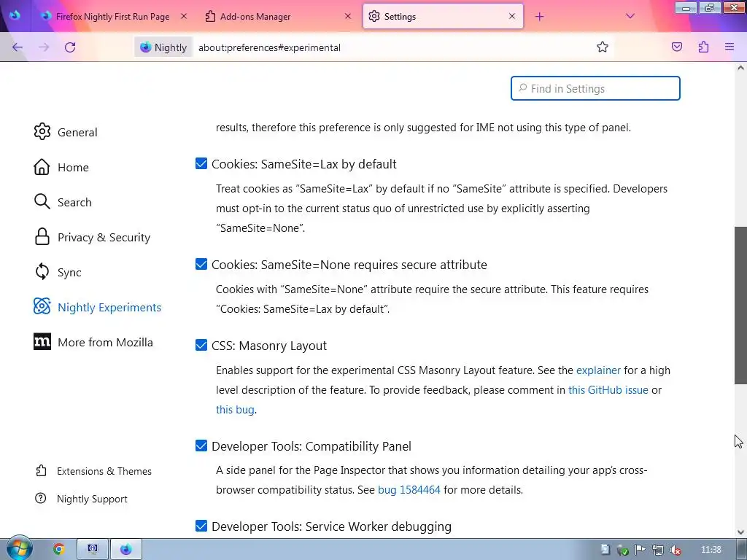This screenshot has height=560, width=747.
Task: Click the Home house icon in sidebar
Action: click(42, 167)
